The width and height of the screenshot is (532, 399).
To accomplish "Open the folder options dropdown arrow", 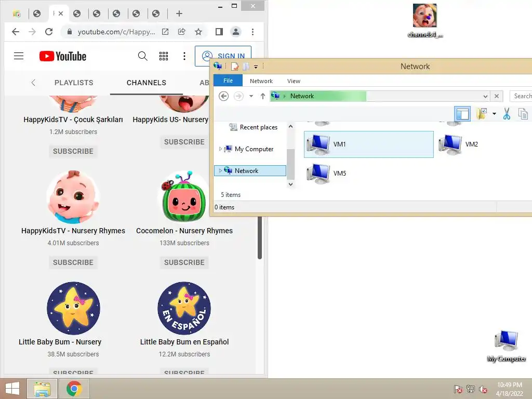I will pos(495,114).
